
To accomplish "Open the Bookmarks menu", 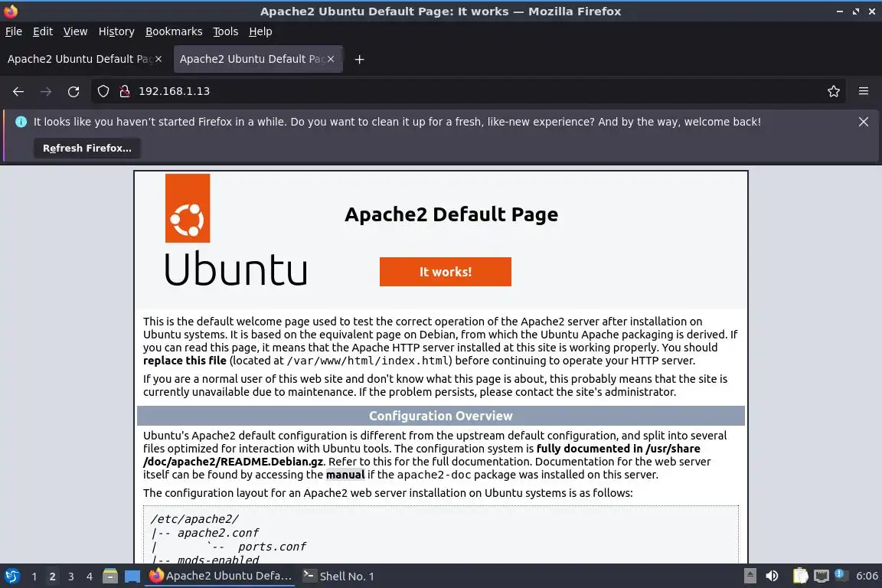I will pyautogui.click(x=174, y=31).
